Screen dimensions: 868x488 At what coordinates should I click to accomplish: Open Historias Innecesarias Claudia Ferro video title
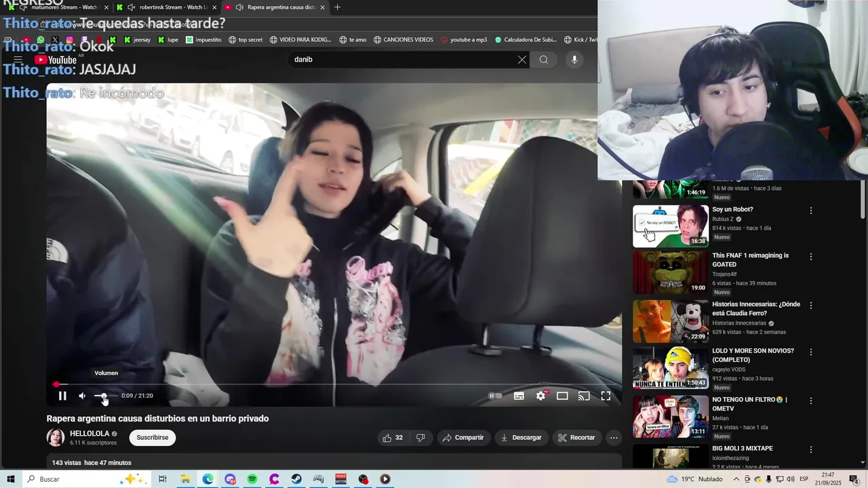coord(756,309)
